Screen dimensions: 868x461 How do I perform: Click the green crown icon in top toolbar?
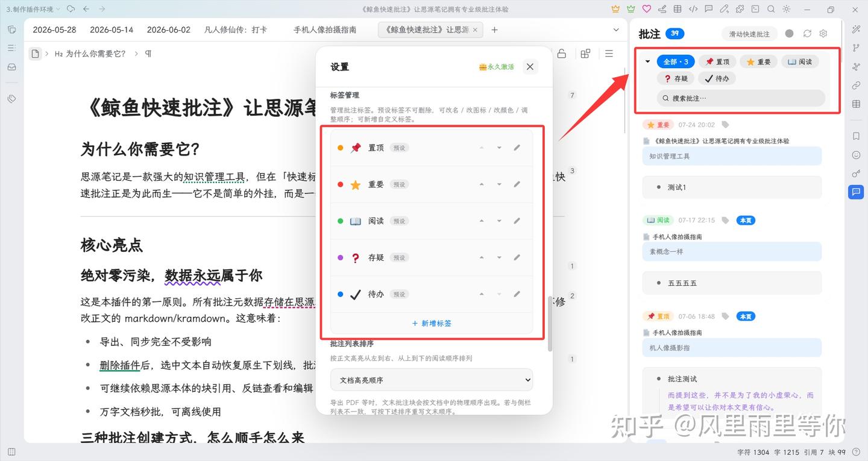(631, 9)
